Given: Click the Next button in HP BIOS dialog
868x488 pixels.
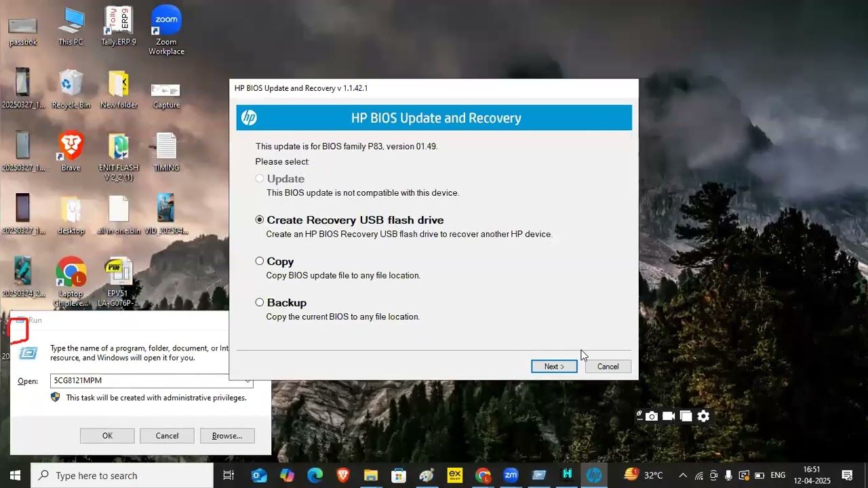Looking at the screenshot, I should [x=554, y=366].
